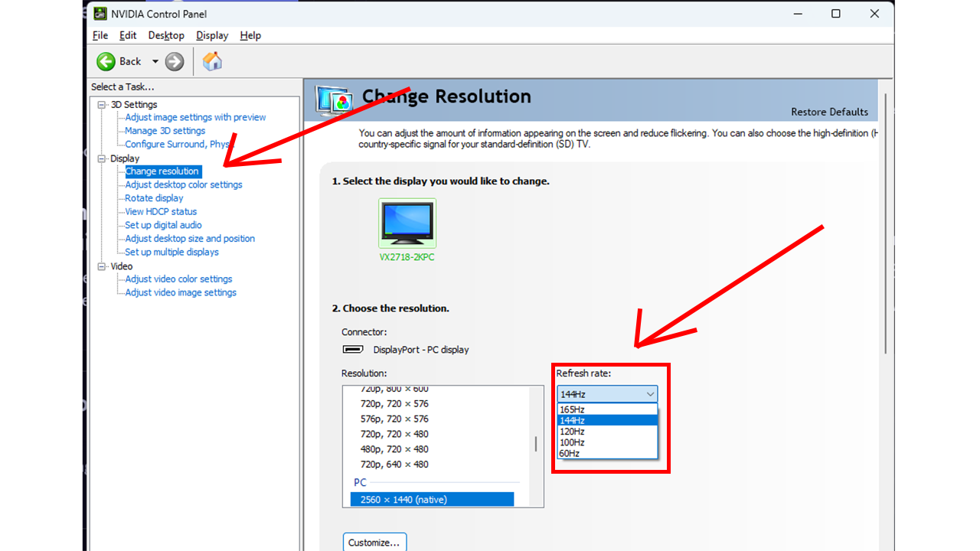
Task: Click the Restore Defaults link
Action: [829, 112]
